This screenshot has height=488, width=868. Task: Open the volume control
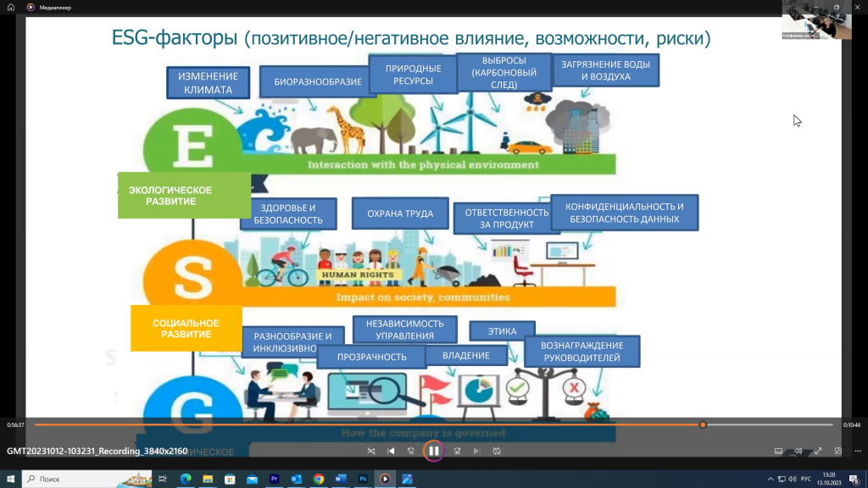[798, 451]
